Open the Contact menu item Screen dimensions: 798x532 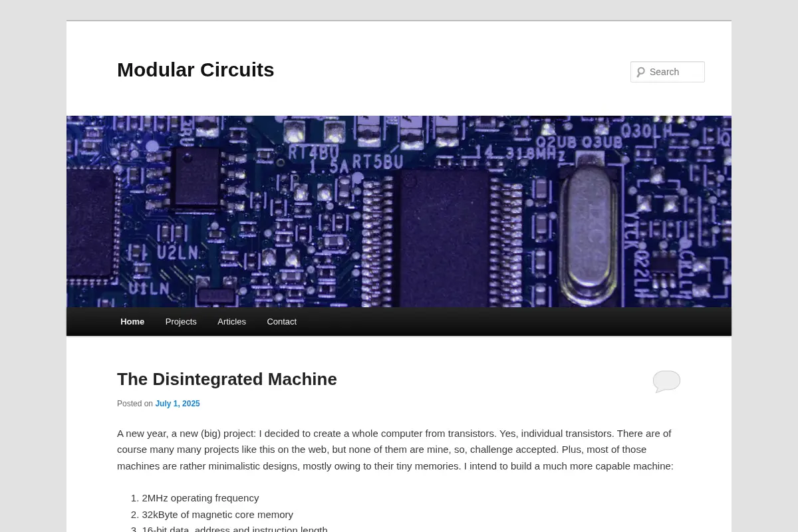point(282,322)
